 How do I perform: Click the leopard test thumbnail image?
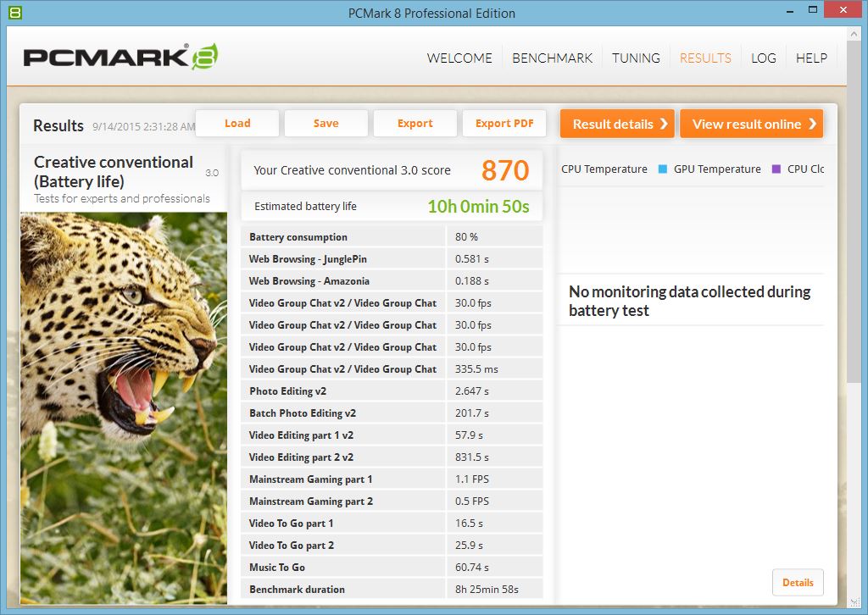[x=124, y=407]
